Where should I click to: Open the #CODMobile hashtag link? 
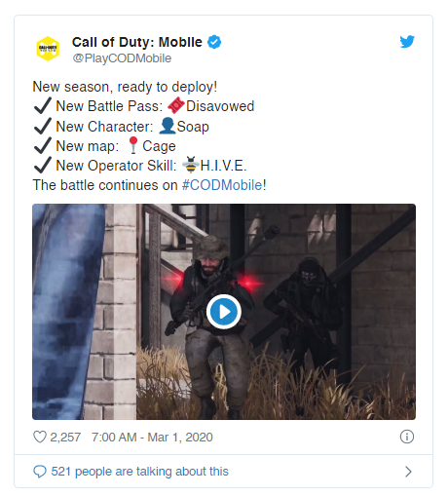pos(222,185)
